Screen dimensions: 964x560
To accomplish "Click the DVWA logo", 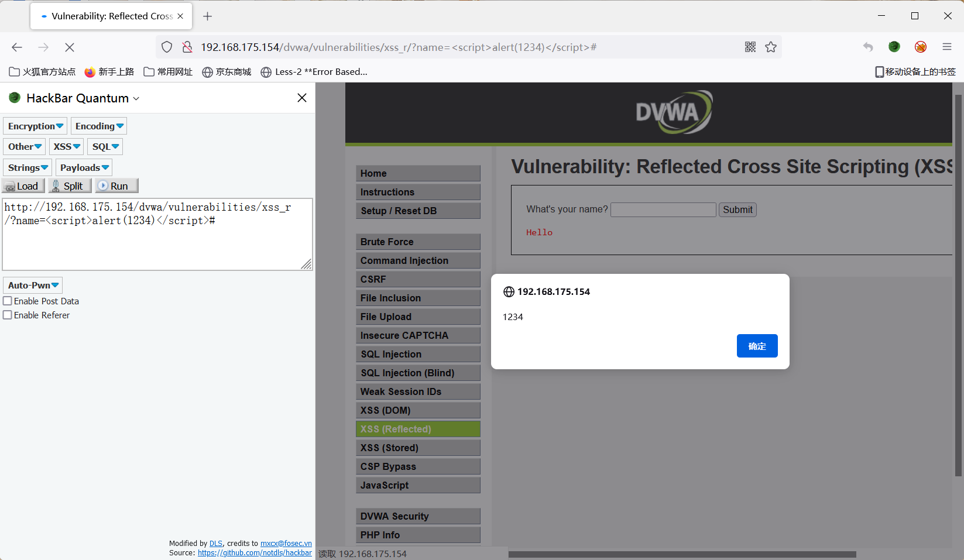I will [x=674, y=112].
